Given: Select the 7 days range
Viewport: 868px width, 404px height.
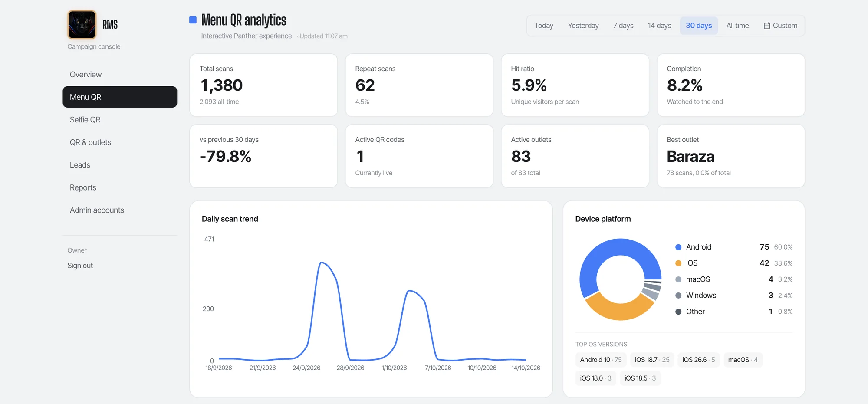Looking at the screenshot, I should pyautogui.click(x=623, y=26).
